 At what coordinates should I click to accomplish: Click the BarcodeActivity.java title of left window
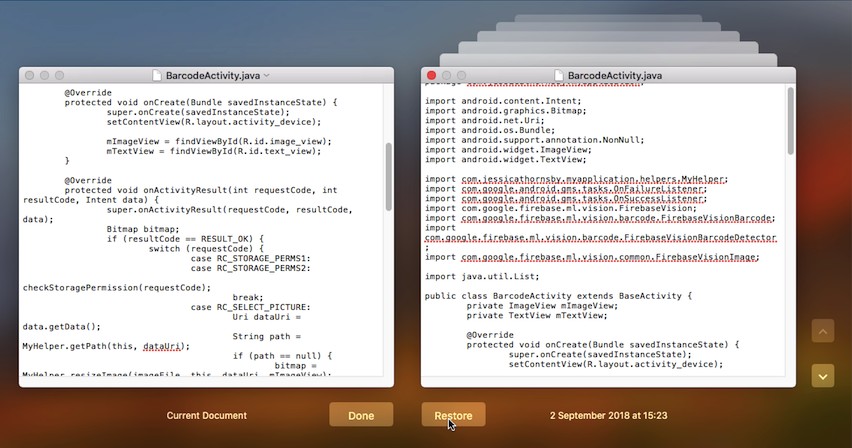coord(213,76)
